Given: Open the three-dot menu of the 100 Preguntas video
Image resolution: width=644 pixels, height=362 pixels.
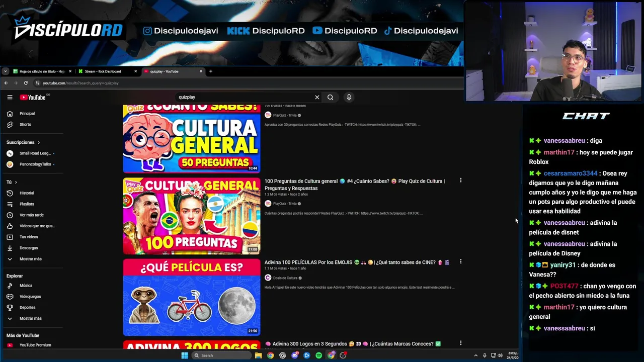Looking at the screenshot, I should pos(460,180).
